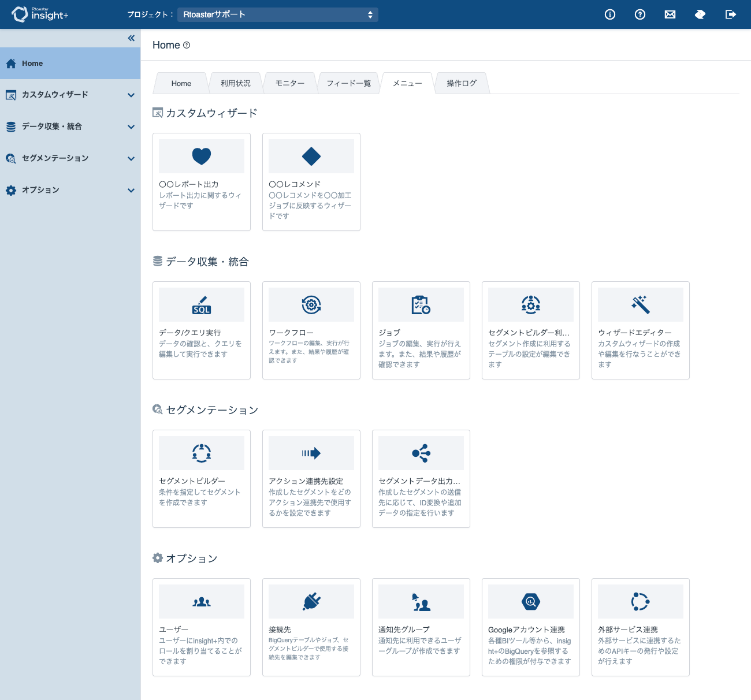
Task: Click the 〇〇レコメンド card title
Action: 295,184
